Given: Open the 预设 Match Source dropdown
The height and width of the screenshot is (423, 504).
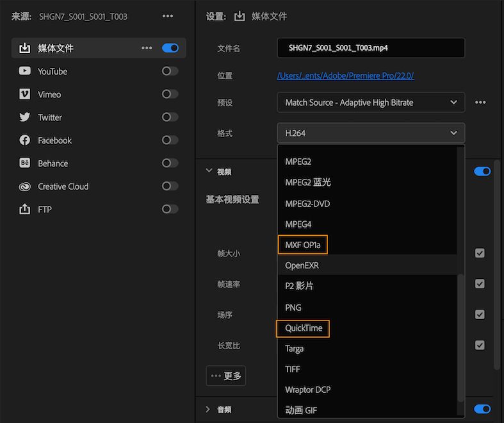Looking at the screenshot, I should [x=371, y=103].
